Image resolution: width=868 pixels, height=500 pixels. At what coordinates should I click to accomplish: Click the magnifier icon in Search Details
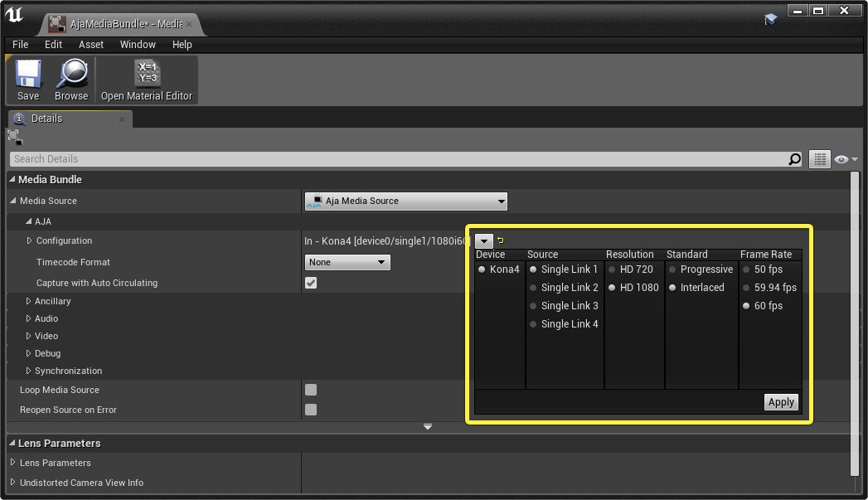794,158
